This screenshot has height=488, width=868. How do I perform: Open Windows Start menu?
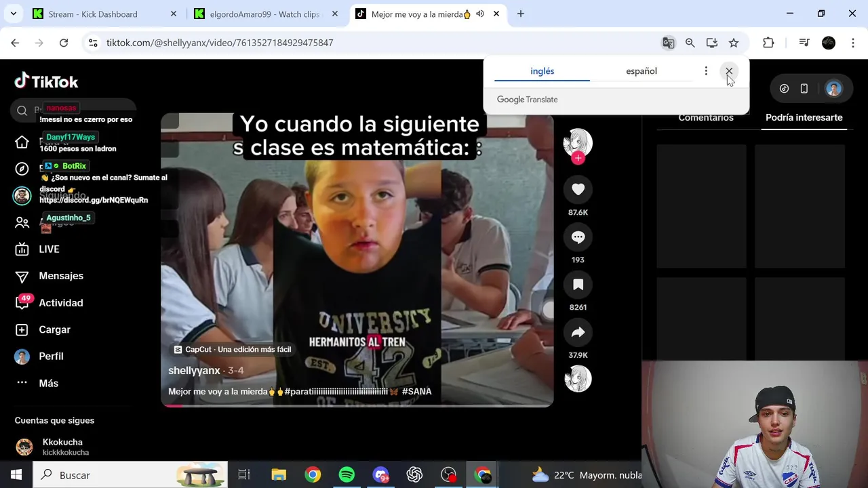[x=16, y=475]
